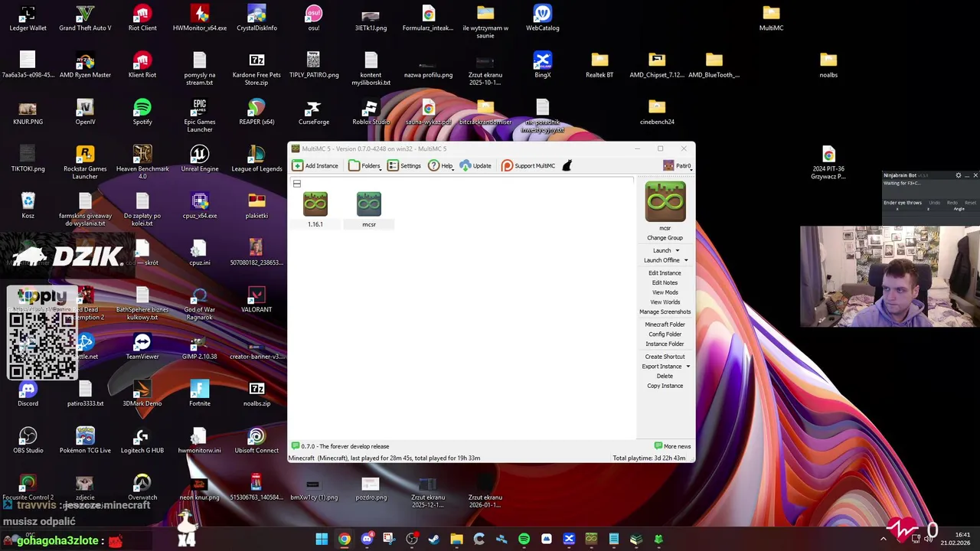Click Manage Screenshots
Screen dimensions: 980x551
[x=665, y=312]
